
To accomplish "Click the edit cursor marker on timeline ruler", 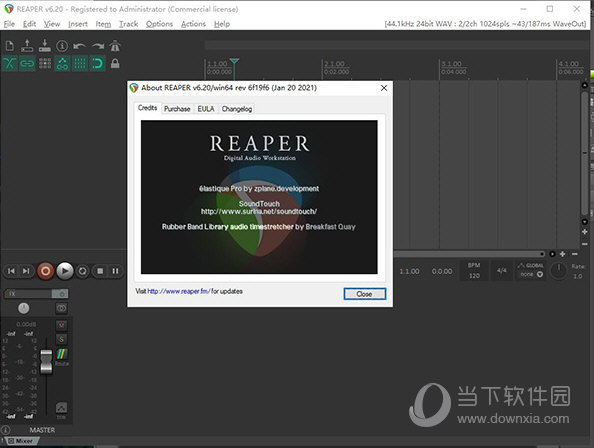I will click(234, 62).
